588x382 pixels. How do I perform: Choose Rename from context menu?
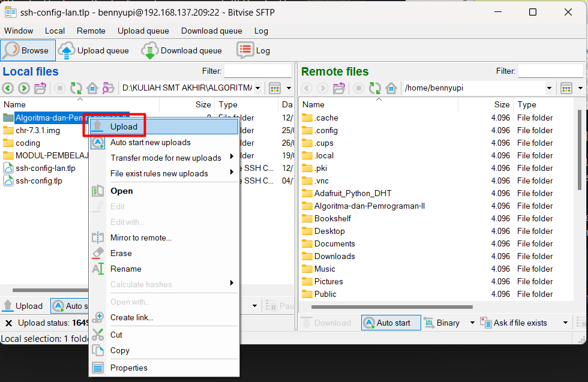(164, 269)
